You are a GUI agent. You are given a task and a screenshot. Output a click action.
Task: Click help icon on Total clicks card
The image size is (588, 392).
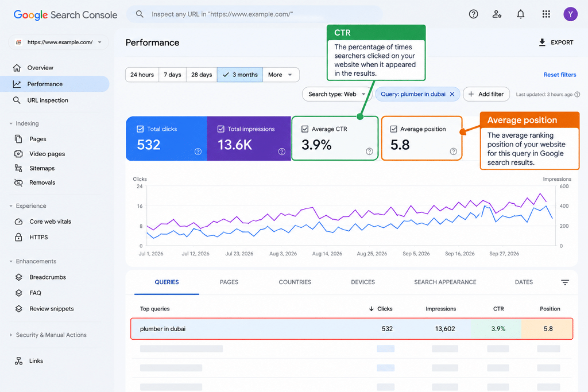point(198,152)
